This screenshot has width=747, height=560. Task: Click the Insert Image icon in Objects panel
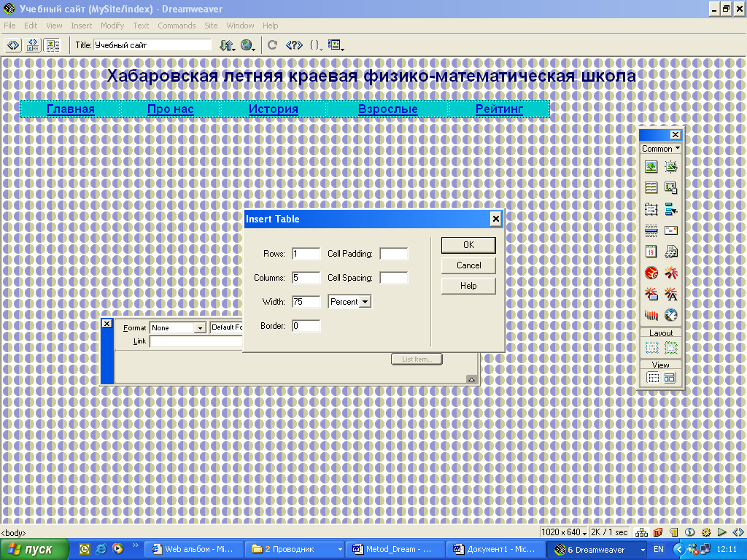coord(651,167)
